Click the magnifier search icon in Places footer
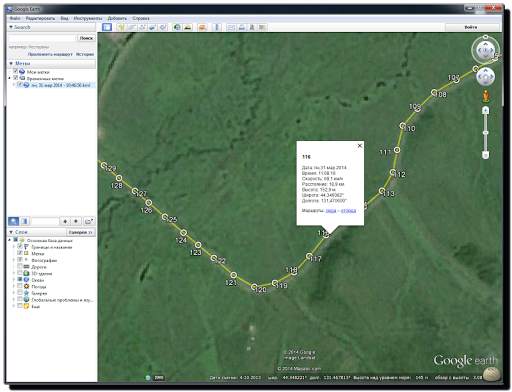This screenshot has height=392, width=512. (x=13, y=221)
